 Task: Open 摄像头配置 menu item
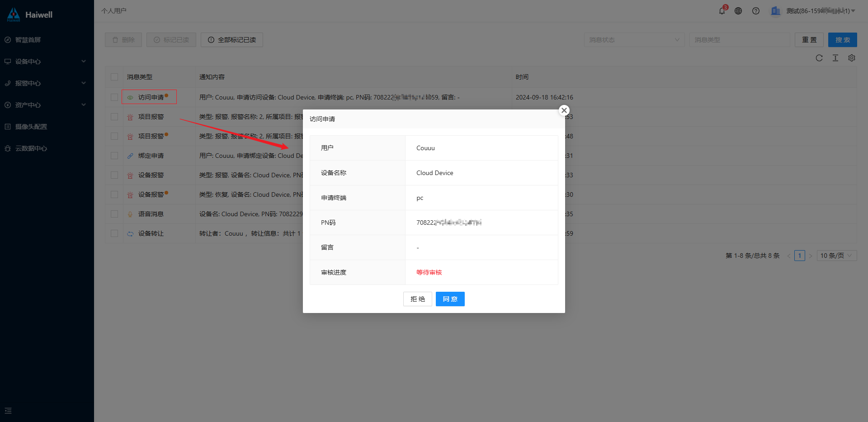pyautogui.click(x=47, y=127)
